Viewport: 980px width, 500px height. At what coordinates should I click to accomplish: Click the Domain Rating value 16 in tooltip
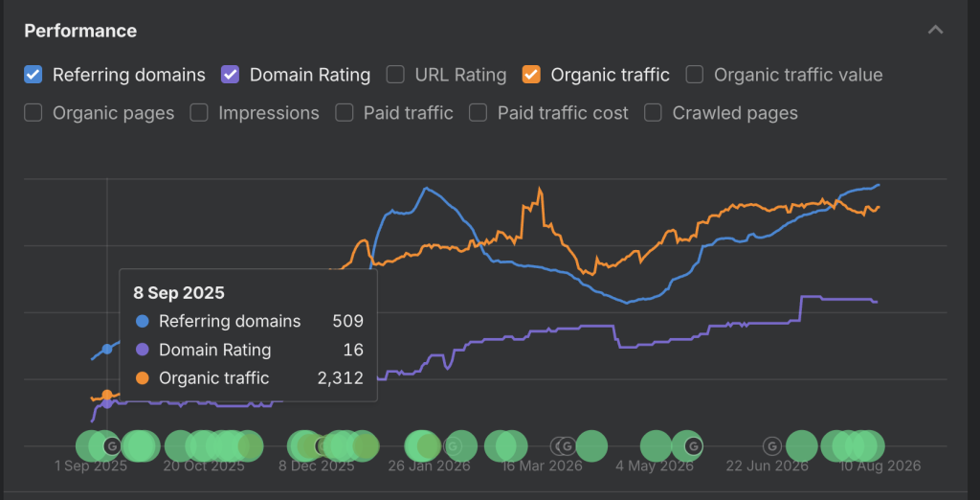[353, 350]
